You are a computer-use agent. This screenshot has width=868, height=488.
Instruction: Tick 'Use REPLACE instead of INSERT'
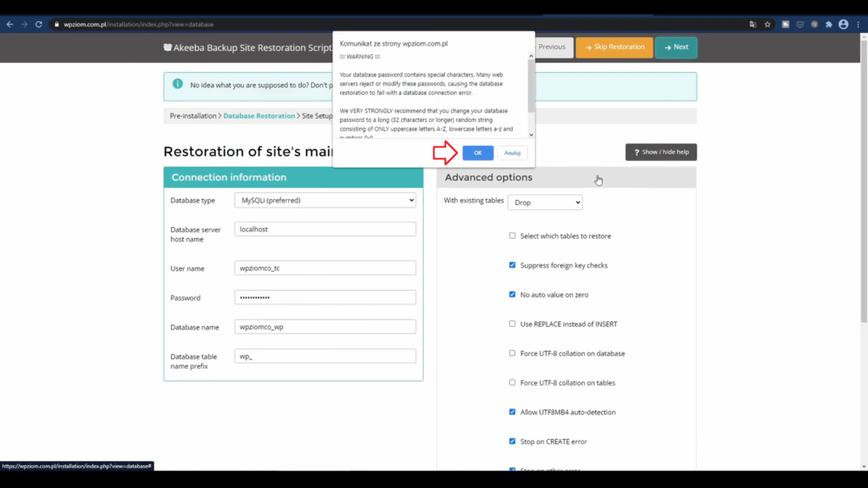point(512,324)
